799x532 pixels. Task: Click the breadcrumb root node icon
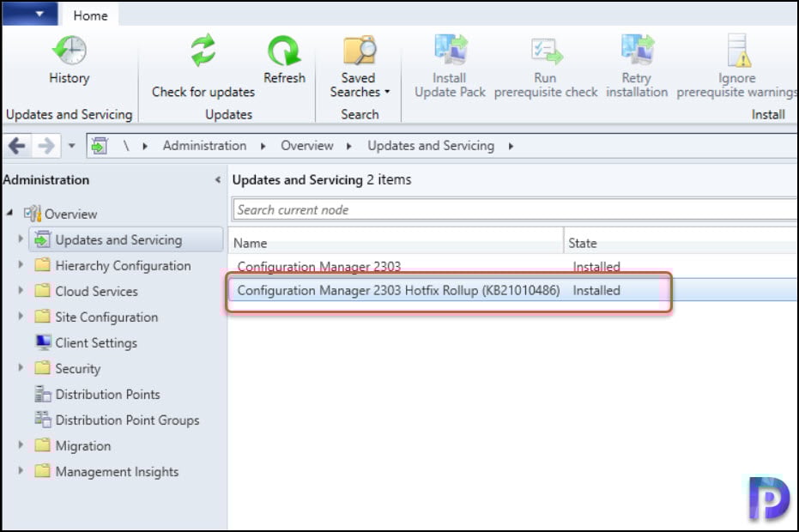coord(100,146)
